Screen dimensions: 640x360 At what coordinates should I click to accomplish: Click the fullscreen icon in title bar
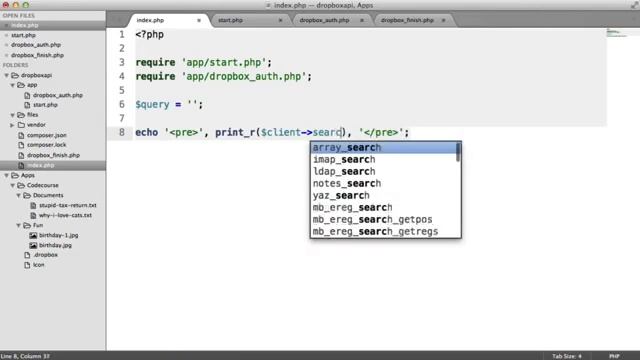[634, 5]
